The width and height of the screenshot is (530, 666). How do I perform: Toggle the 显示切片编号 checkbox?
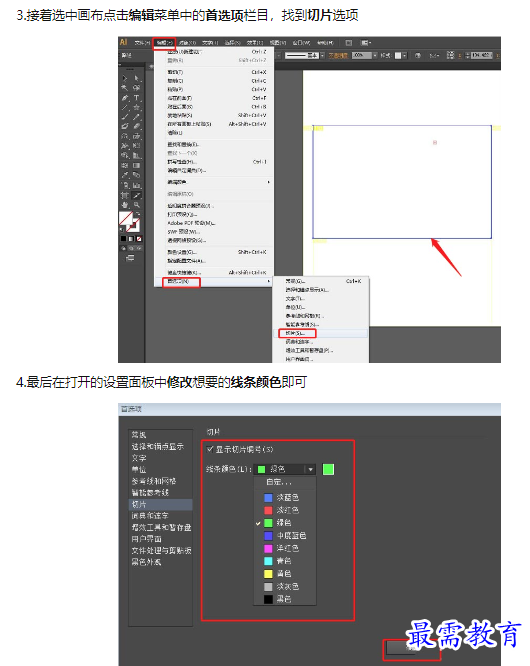coord(209,449)
